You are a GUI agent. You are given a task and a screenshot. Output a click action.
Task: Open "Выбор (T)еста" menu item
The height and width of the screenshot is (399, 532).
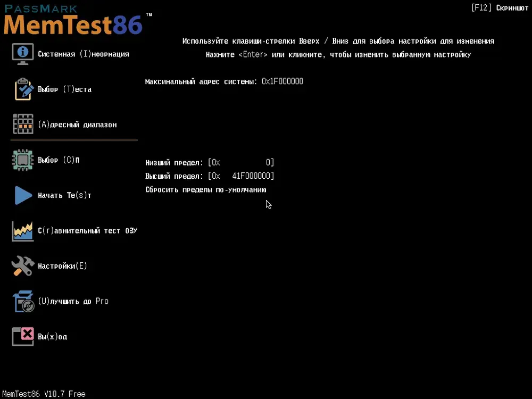point(64,89)
